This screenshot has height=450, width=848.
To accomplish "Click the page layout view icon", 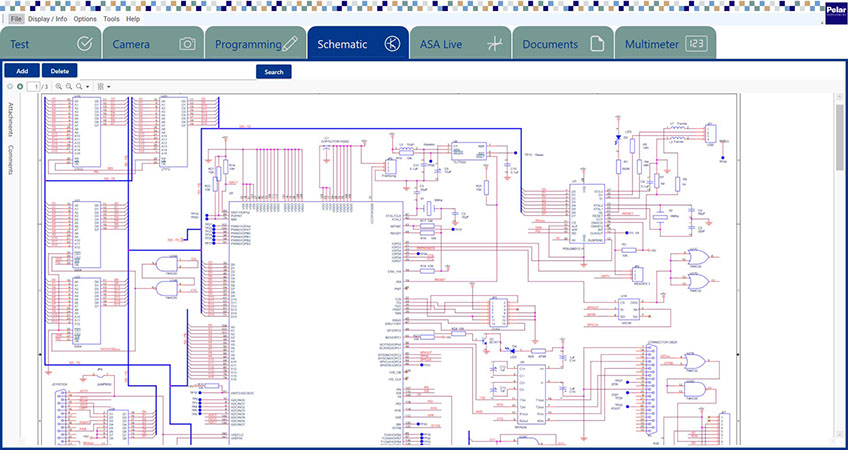I will (100, 86).
